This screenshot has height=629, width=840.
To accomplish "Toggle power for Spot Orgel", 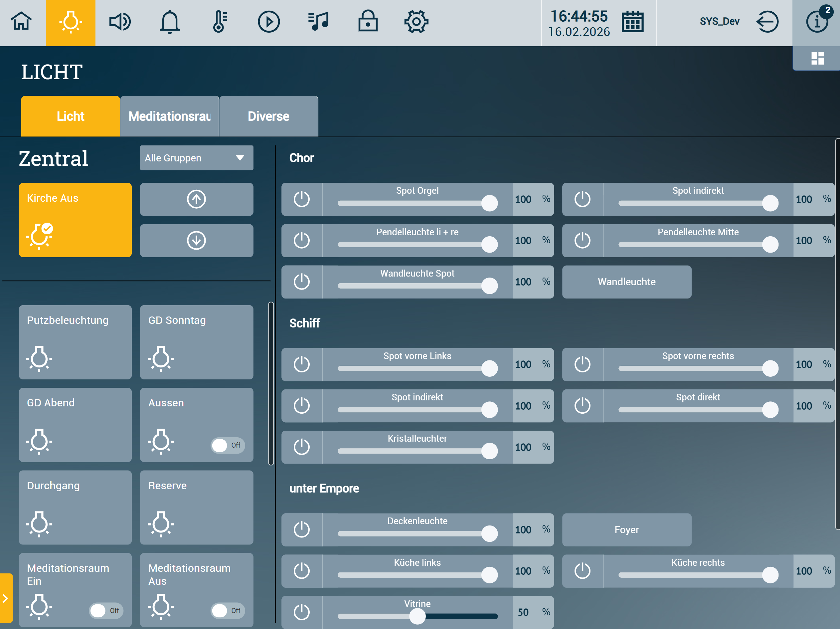I will (x=302, y=199).
